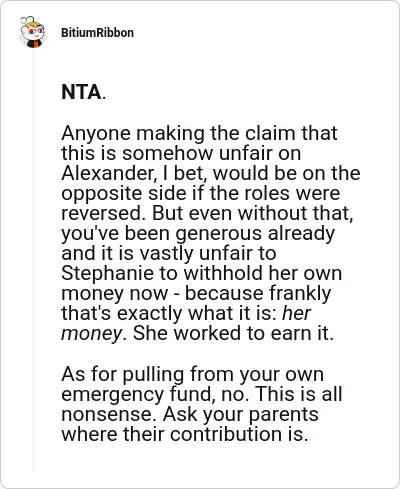
Task: Click the opening line 'Anyone making the claim that'
Action: tap(199, 134)
